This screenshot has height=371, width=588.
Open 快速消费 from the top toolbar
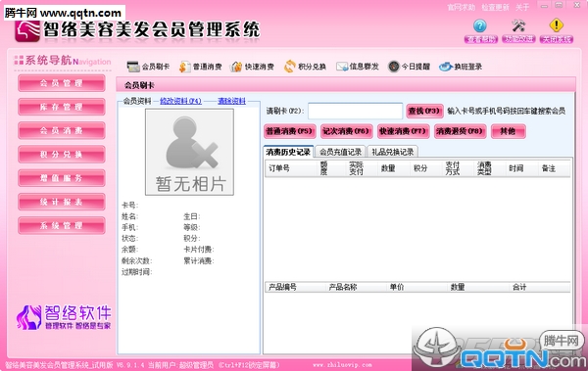(253, 67)
